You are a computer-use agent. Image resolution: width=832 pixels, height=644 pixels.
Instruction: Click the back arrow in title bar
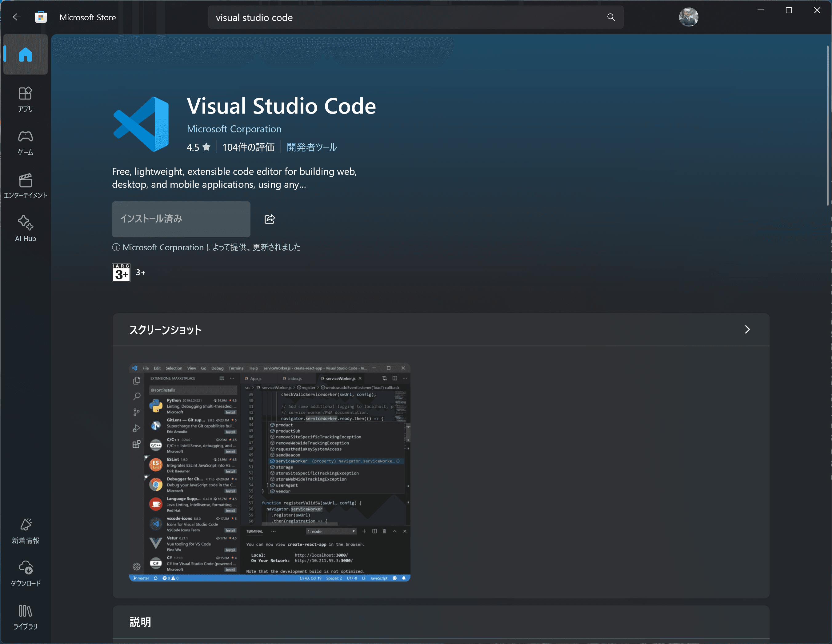click(x=17, y=17)
